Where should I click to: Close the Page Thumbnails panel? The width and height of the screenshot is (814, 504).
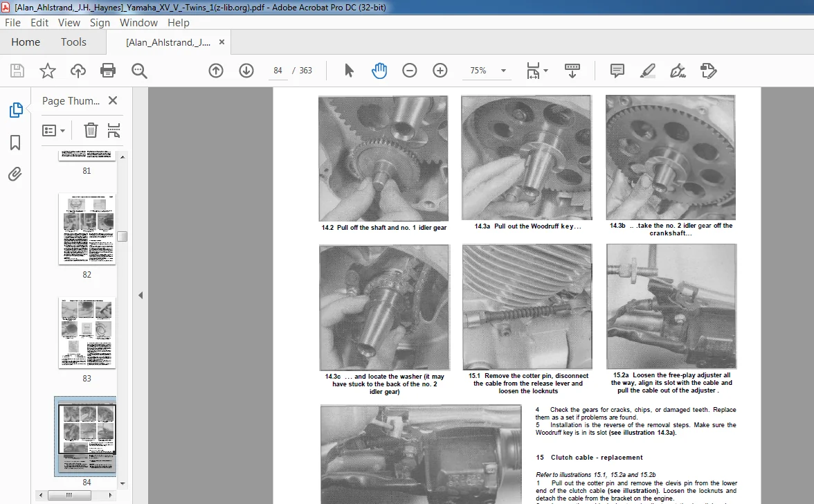[113, 100]
